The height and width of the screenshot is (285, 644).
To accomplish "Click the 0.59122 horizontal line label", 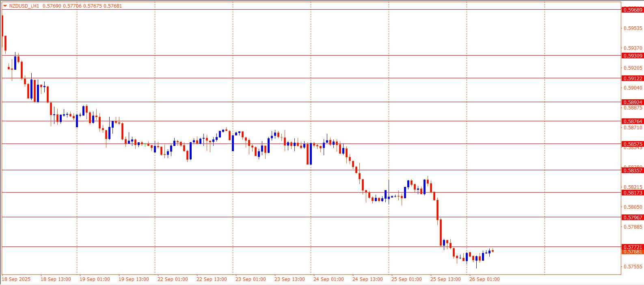I will point(633,78).
